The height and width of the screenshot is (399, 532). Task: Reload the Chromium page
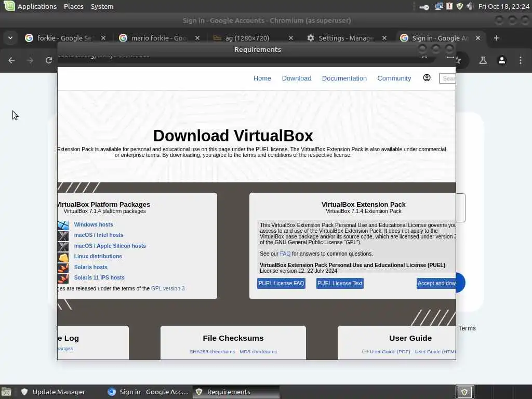tap(49, 60)
